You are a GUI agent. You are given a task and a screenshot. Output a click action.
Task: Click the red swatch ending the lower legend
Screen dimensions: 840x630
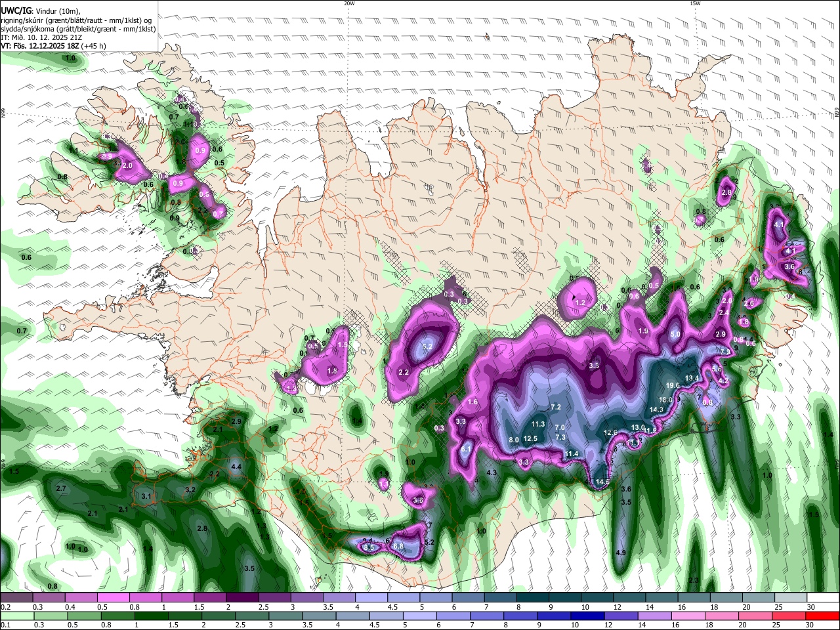[x=822, y=616]
